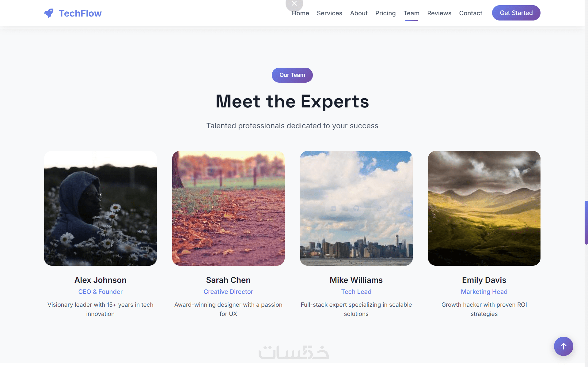Go to the Home nav link
The width and height of the screenshot is (588, 367).
(x=300, y=13)
